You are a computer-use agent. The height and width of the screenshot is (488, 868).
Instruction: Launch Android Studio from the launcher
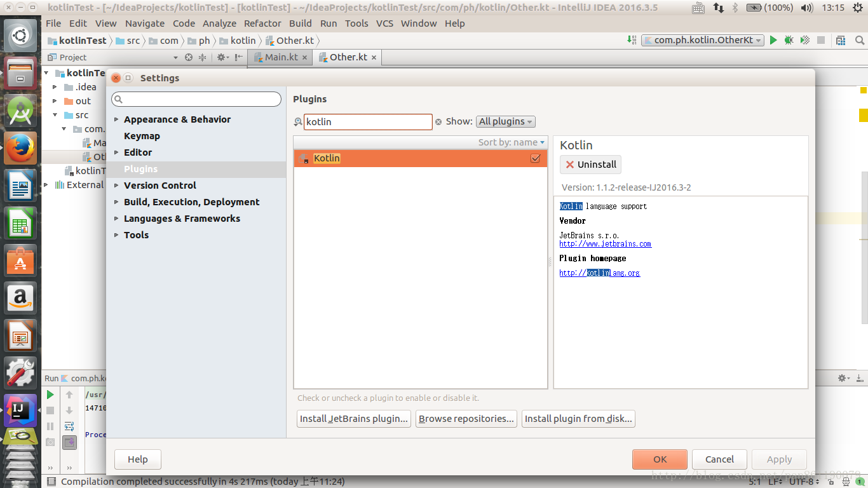click(22, 111)
